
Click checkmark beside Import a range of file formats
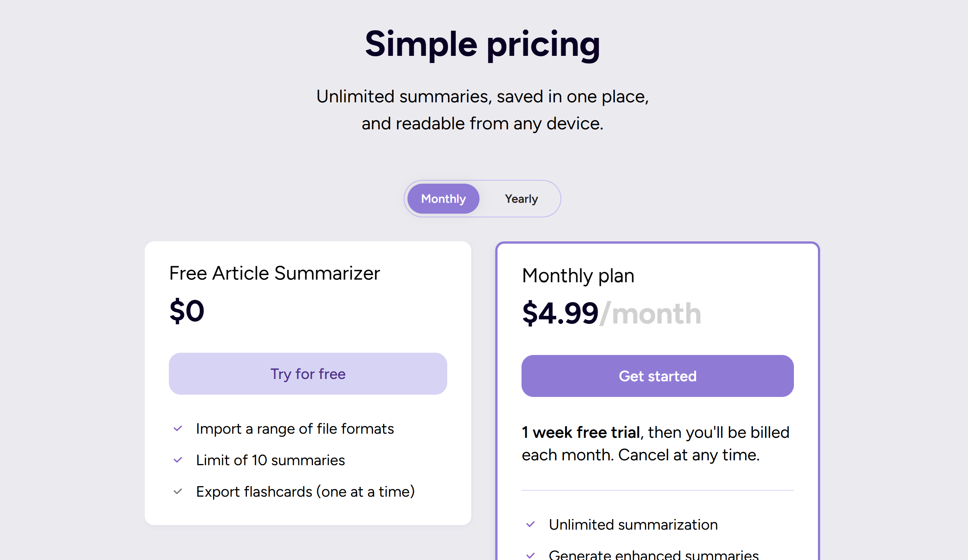point(177,429)
